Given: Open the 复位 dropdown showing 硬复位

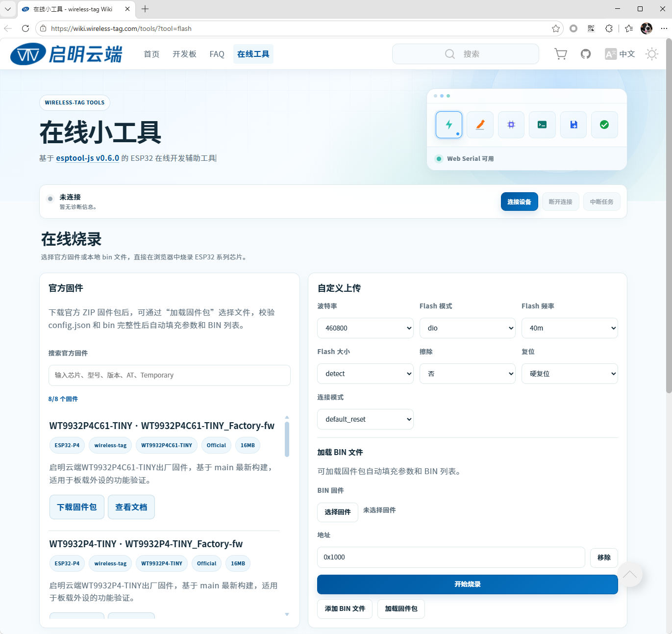Looking at the screenshot, I should 570,374.
